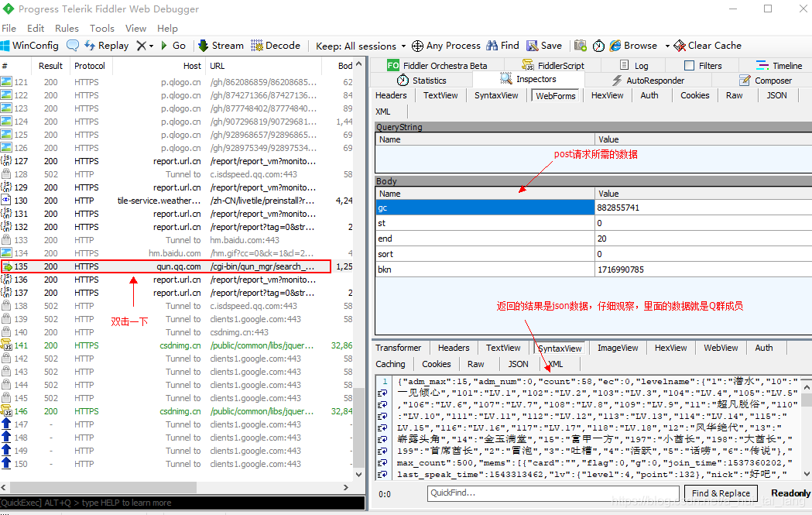
Task: Click the session list vertical scrollbar
Action: (x=359, y=427)
